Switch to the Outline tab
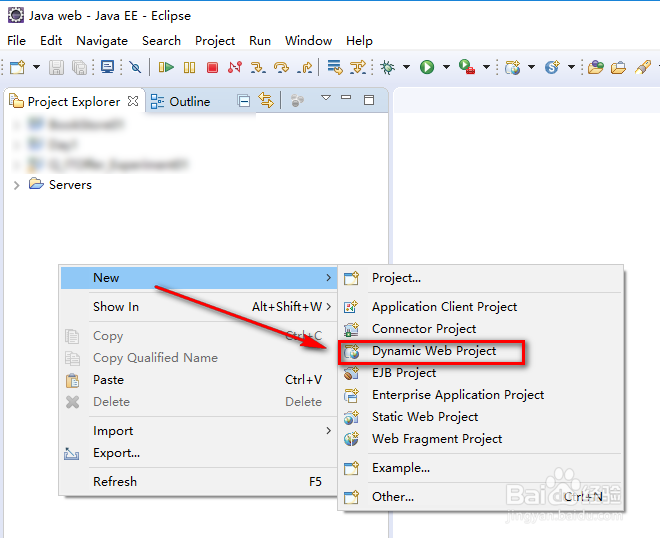660x538 pixels. pyautogui.click(x=181, y=101)
